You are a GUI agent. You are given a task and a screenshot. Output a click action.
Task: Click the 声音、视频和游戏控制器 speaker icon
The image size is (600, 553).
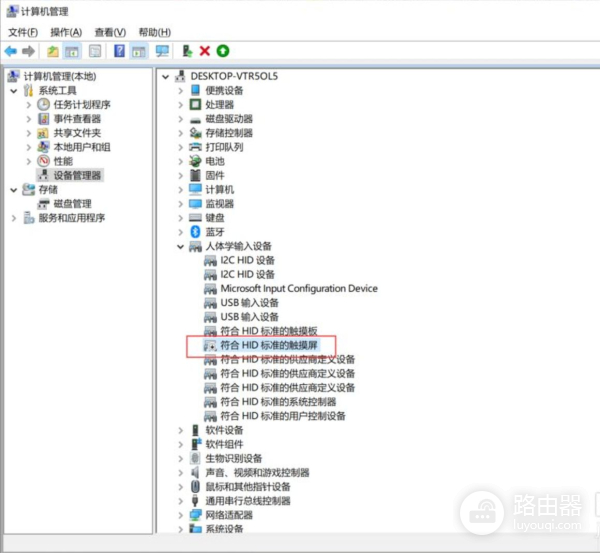point(195,472)
